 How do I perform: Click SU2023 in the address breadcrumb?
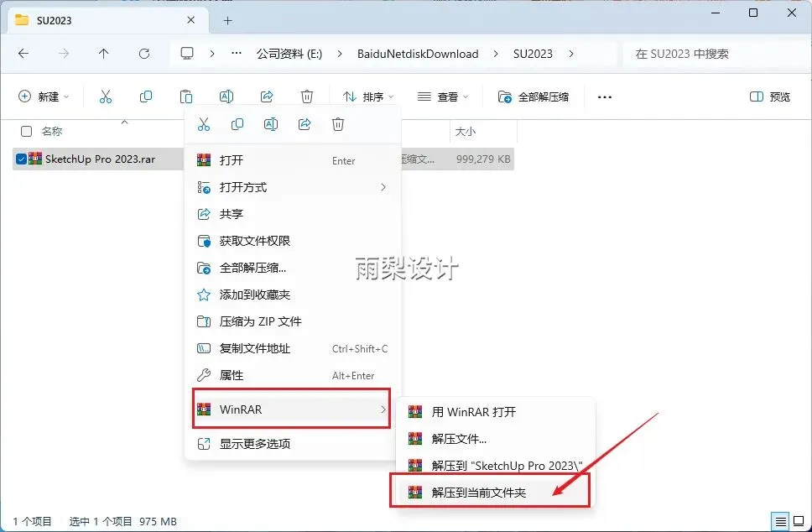click(533, 54)
